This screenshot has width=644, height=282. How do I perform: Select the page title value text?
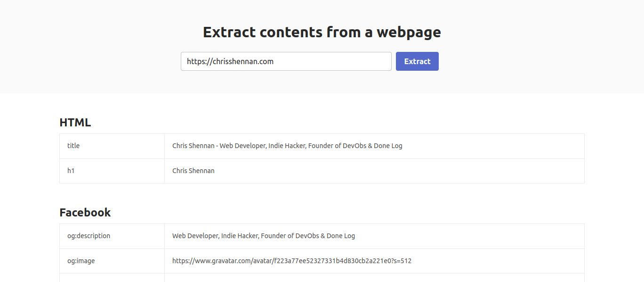(287, 146)
